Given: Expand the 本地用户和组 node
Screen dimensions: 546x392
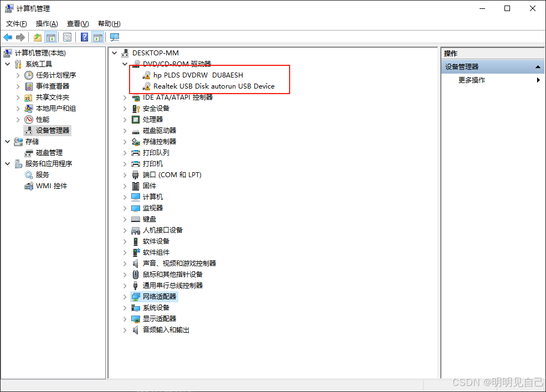Looking at the screenshot, I should (18, 109).
